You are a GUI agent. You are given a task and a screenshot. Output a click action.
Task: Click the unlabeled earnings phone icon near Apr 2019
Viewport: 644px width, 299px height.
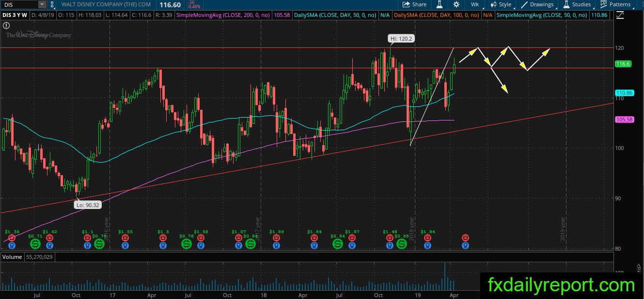pos(465,238)
